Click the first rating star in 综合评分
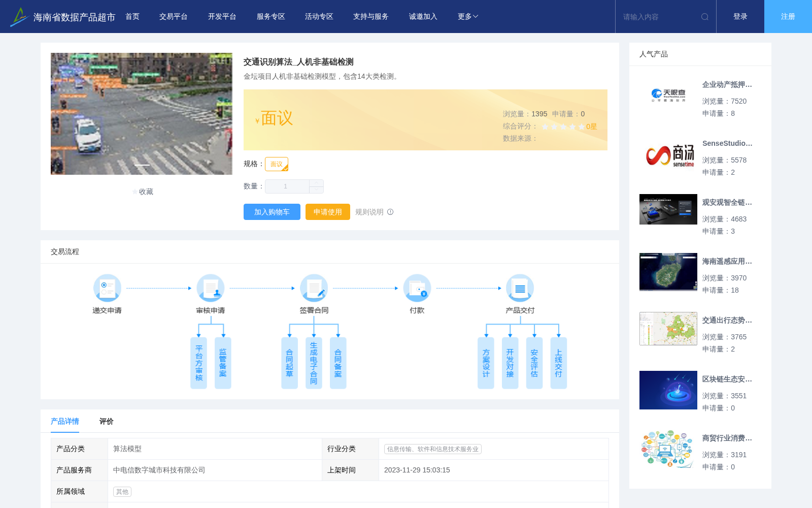Viewport: 812px width, 508px height. (545, 126)
